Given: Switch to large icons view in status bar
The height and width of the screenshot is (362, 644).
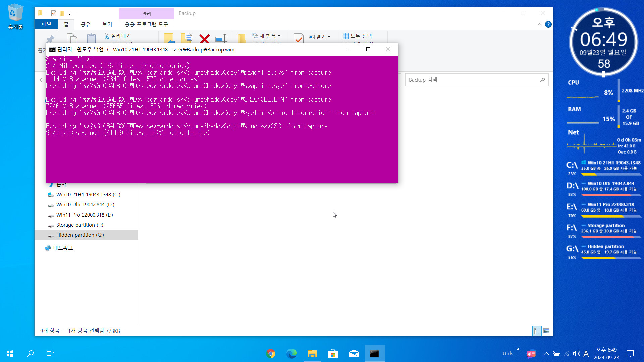Looking at the screenshot, I should 546,331.
